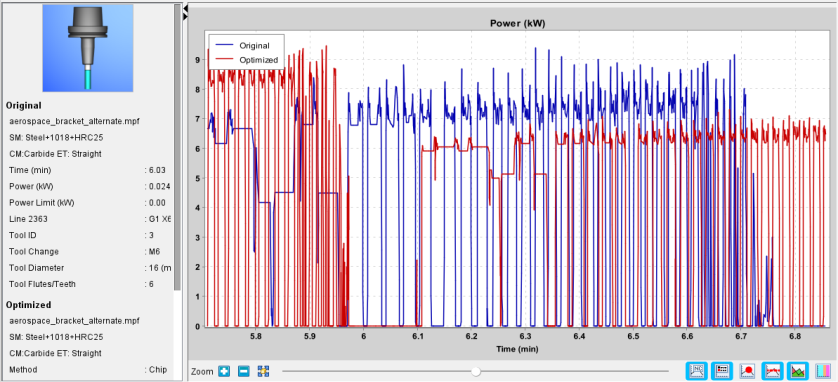Click the Line 2363 row
Screen dimensions: 838x382
[88, 219]
